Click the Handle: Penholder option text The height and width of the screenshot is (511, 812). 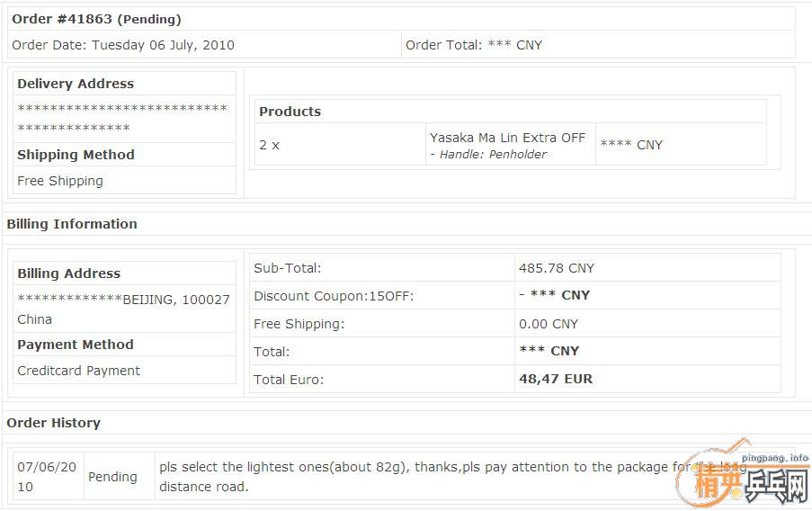pyautogui.click(x=488, y=155)
